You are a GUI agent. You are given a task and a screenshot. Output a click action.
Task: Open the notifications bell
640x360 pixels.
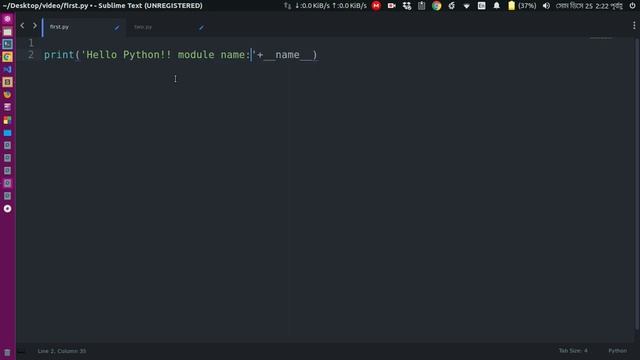click(496, 6)
